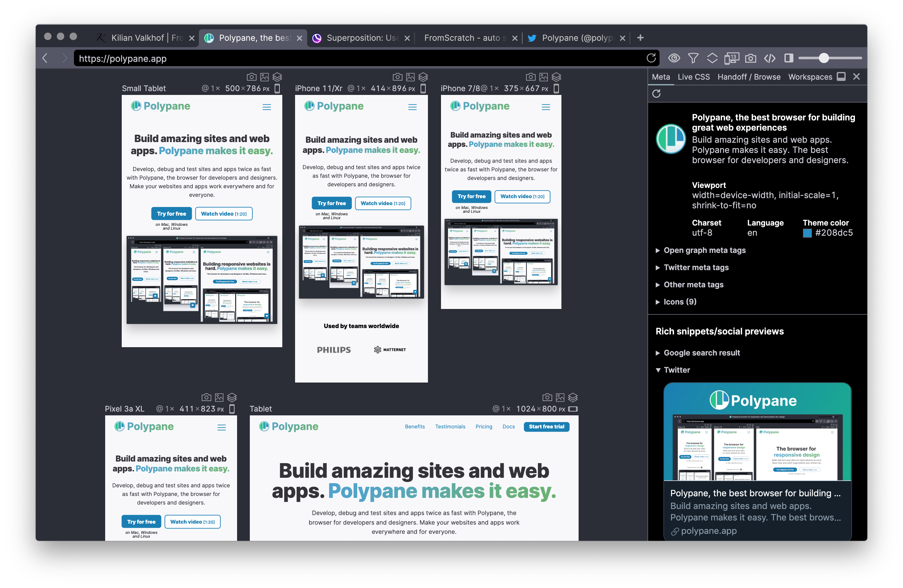Open the image overlay tool on the Tablet pane
The height and width of the screenshot is (588, 903).
(560, 398)
